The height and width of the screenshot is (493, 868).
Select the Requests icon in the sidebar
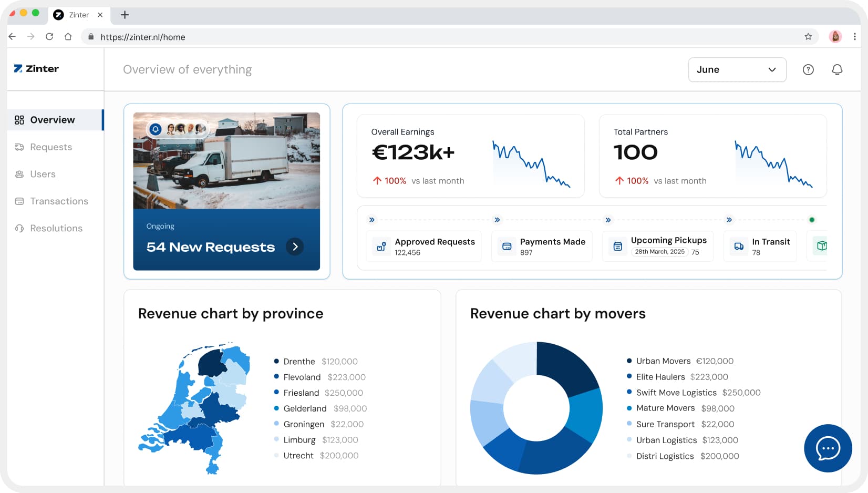[x=19, y=147]
